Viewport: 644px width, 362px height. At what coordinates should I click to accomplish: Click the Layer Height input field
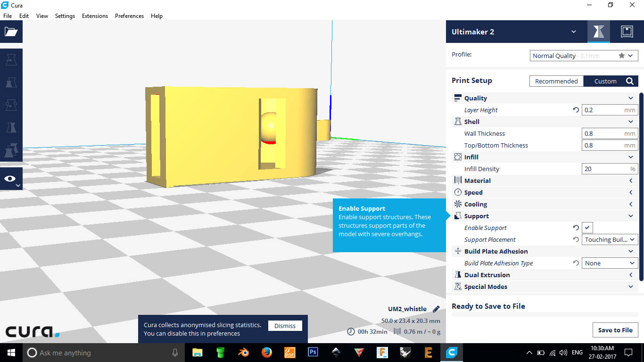tap(610, 110)
